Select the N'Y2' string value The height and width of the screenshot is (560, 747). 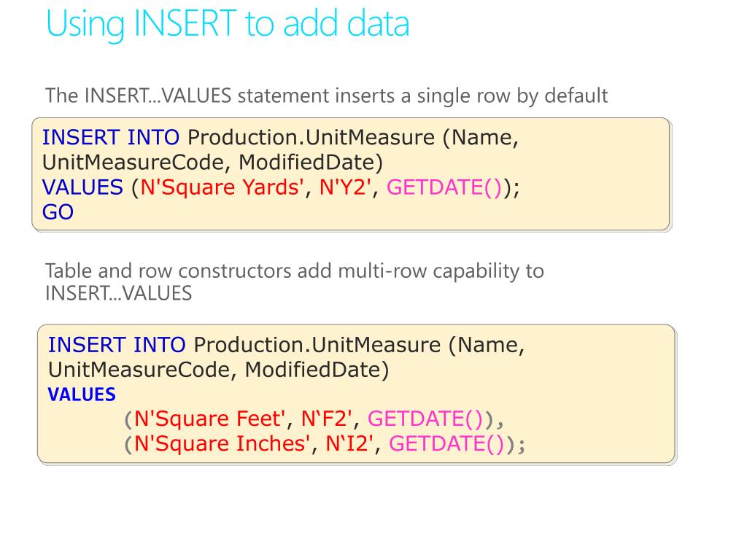(x=346, y=187)
